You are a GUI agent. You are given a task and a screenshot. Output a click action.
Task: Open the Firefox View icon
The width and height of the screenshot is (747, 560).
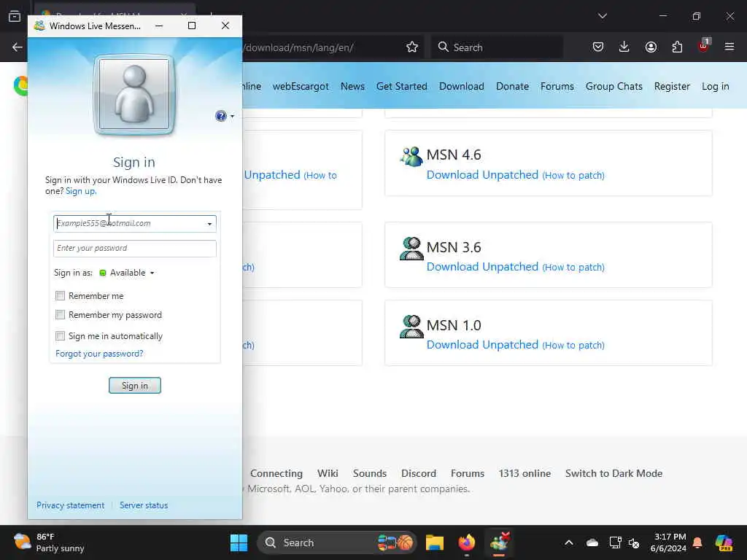pos(15,16)
